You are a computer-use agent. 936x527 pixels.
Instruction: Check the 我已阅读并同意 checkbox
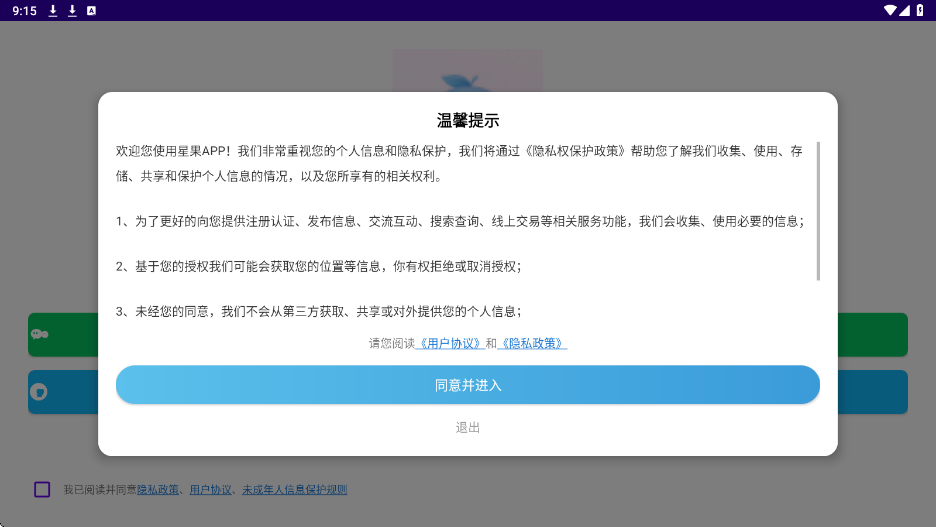tap(42, 489)
